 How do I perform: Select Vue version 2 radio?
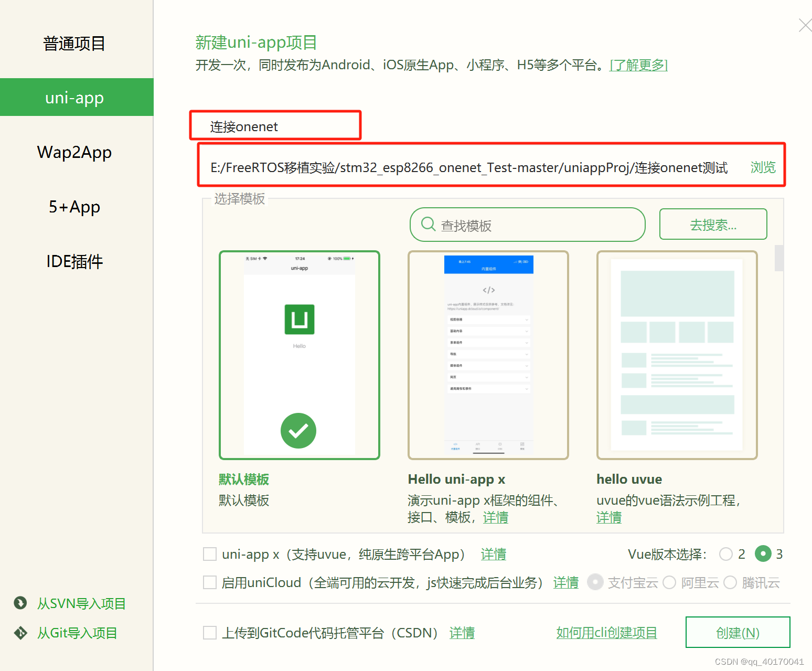(x=726, y=554)
